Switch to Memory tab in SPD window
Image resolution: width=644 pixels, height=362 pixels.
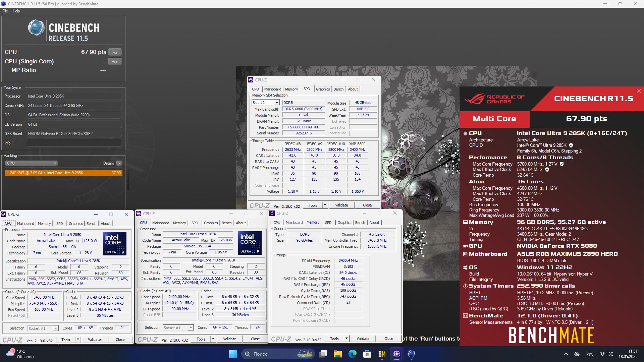(x=291, y=89)
